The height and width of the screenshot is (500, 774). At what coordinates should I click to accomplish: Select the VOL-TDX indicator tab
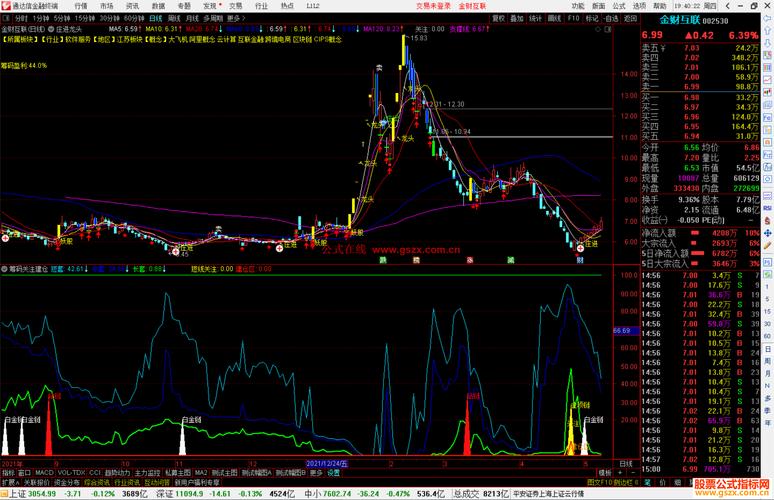click(72, 473)
